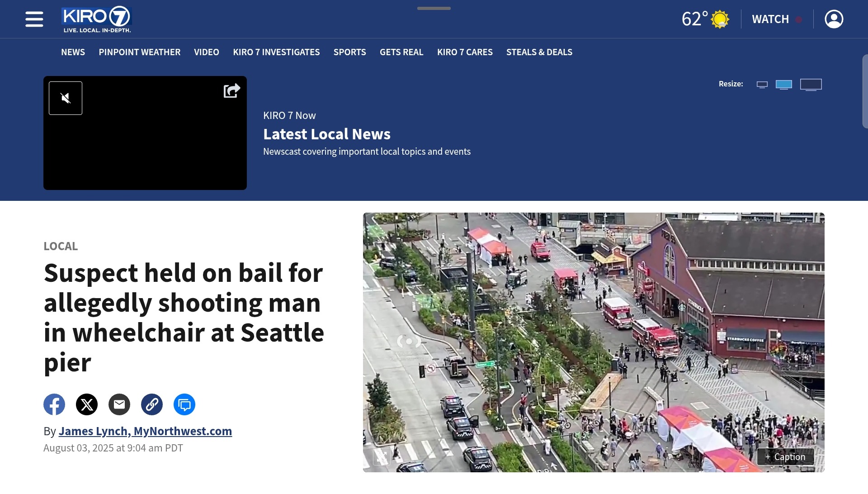Click the KIRO 7 logo
868x494 pixels.
click(96, 19)
